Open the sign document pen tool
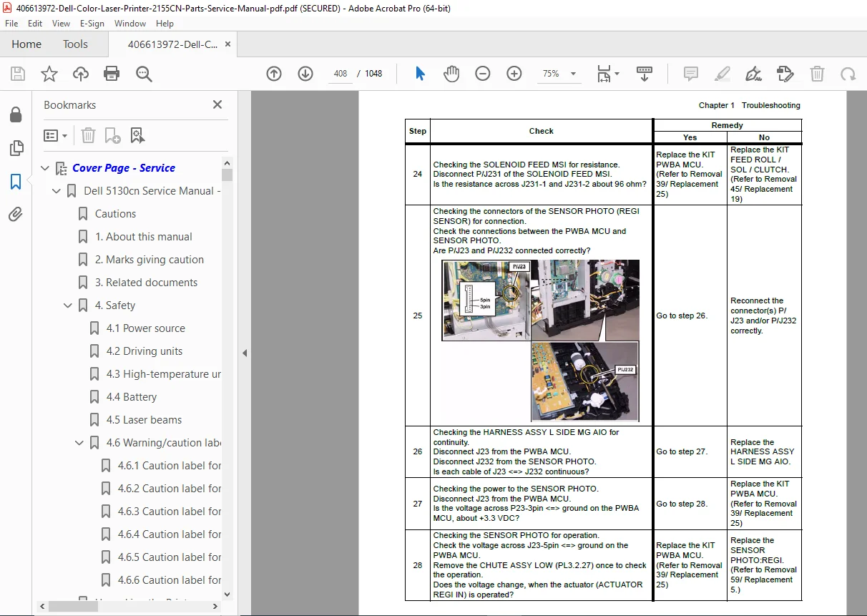The width and height of the screenshot is (867, 616). pos(753,74)
